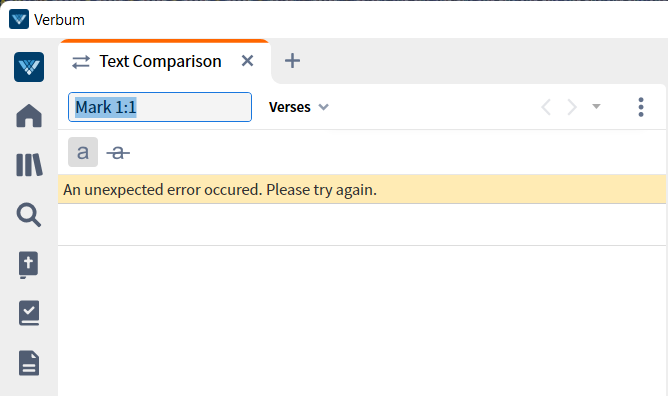
Task: Toggle the plain 'a' text display
Action: coord(83,152)
